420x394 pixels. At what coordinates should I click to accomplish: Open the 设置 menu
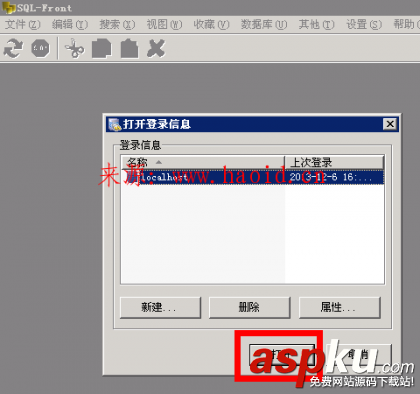[364, 24]
